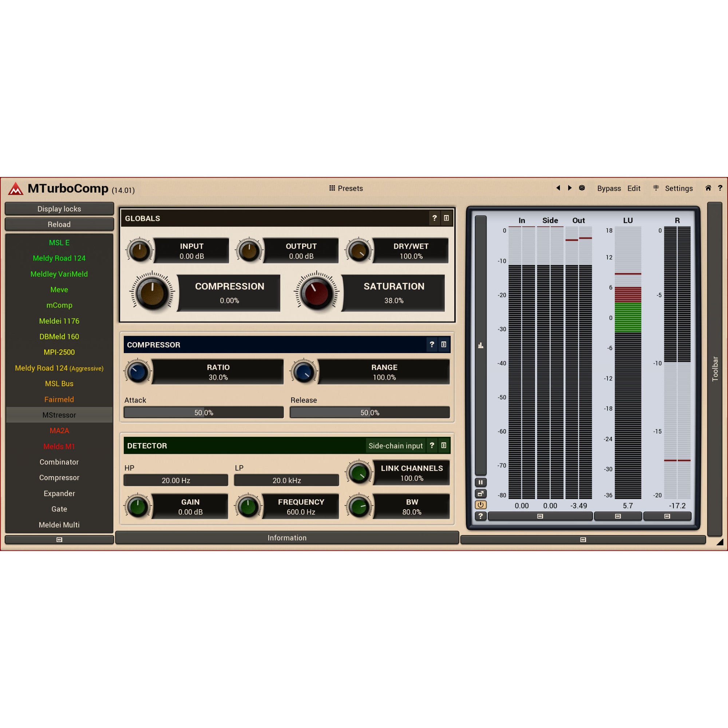The width and height of the screenshot is (728, 728).
Task: Open the Edit screen
Action: [634, 189]
